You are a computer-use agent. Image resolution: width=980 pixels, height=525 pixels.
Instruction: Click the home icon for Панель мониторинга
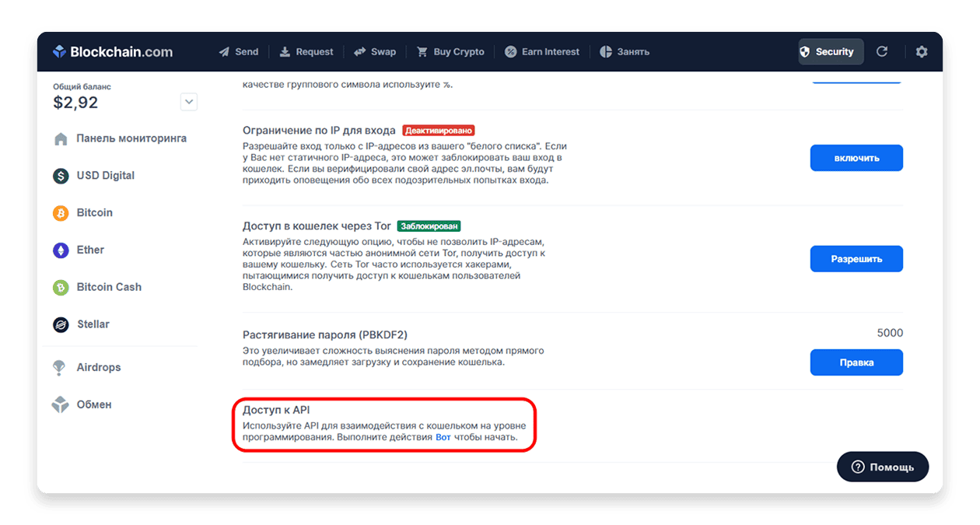pyautogui.click(x=61, y=139)
